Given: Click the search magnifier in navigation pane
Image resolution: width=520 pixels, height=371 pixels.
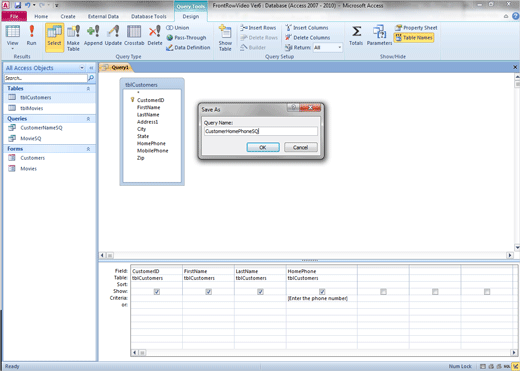Looking at the screenshot, I should (91, 78).
